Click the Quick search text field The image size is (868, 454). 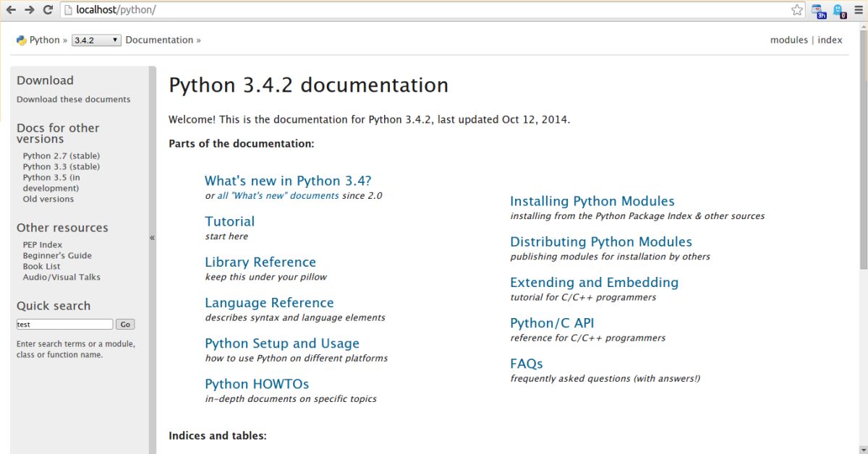pos(64,325)
